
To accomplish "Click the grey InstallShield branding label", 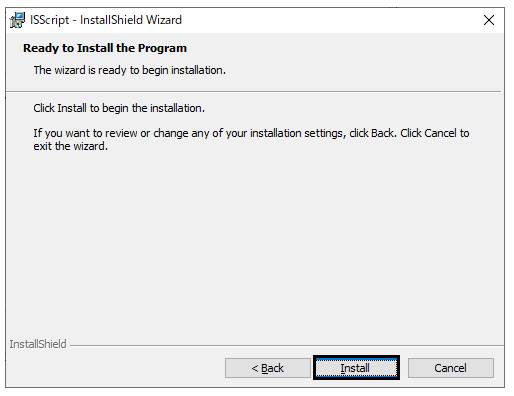I will [x=38, y=344].
